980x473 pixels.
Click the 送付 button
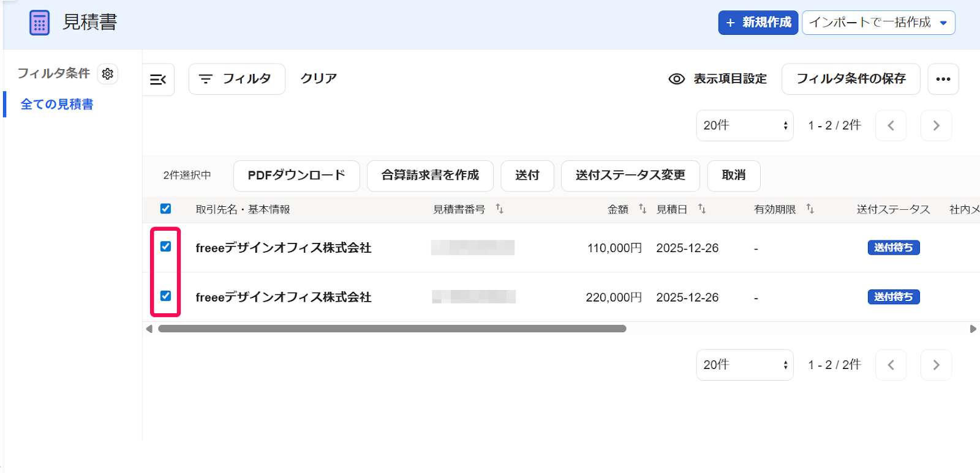tap(527, 176)
